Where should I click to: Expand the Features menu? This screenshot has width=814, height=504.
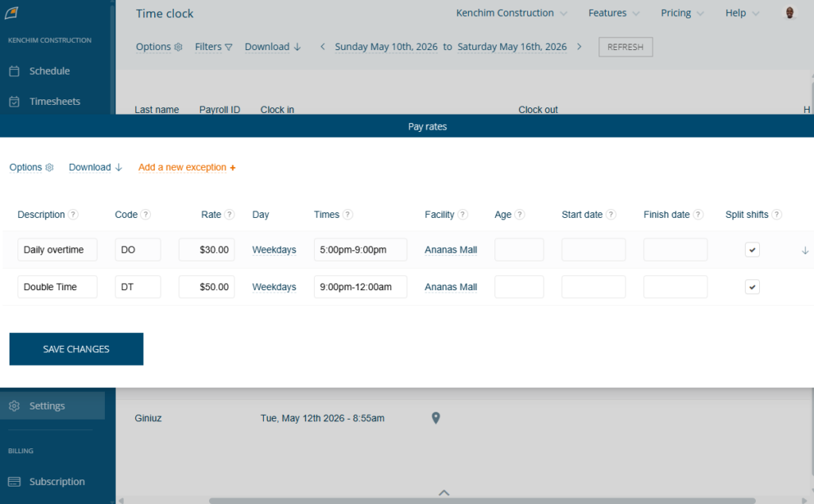(614, 13)
